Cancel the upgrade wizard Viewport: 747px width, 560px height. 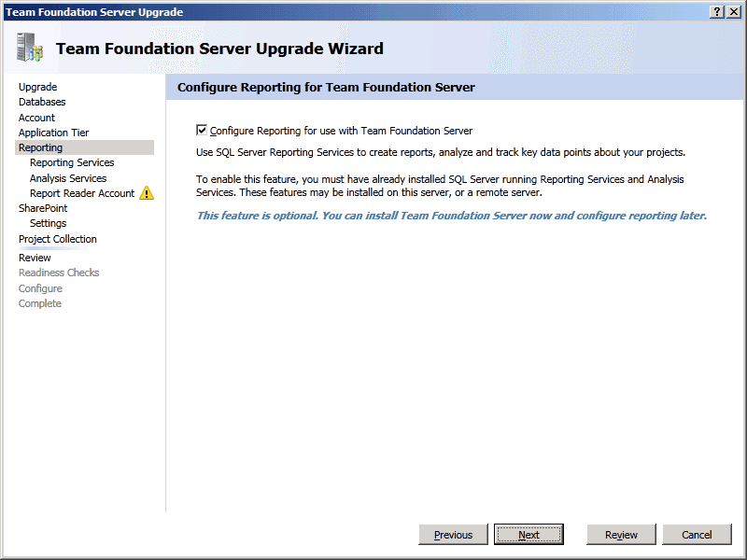point(697,535)
